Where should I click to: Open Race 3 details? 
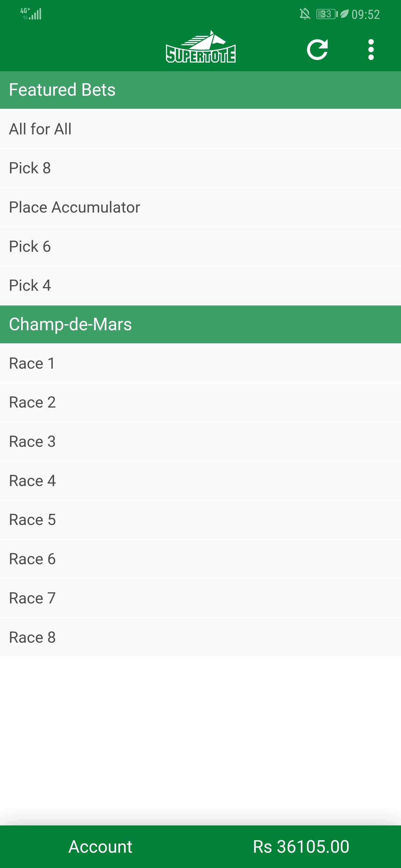click(200, 442)
